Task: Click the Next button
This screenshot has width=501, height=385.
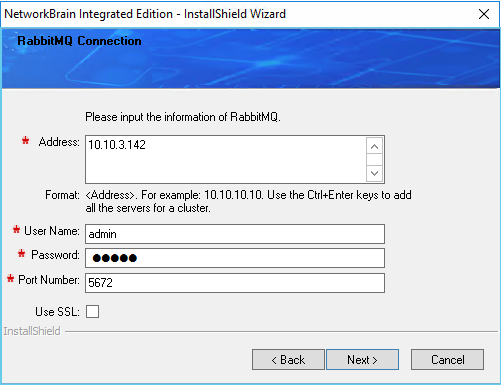Action: (362, 360)
